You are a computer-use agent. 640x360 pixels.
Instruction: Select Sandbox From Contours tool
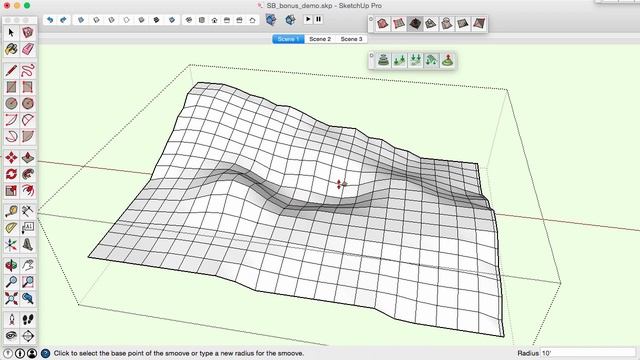[x=383, y=24]
